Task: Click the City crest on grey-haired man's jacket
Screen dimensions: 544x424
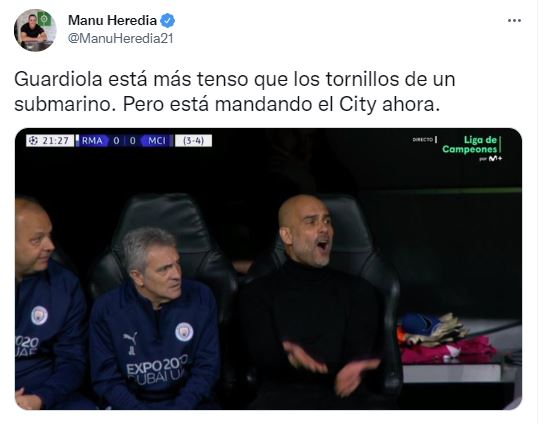Action: (184, 332)
